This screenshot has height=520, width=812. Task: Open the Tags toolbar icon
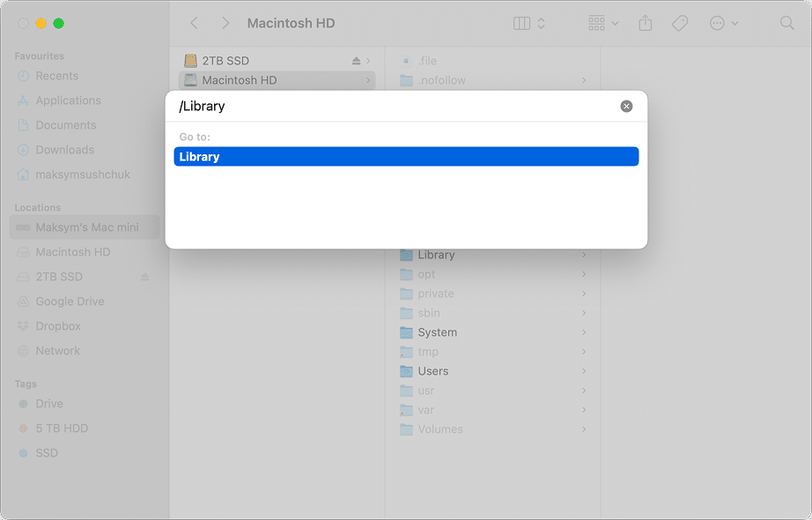coord(680,23)
